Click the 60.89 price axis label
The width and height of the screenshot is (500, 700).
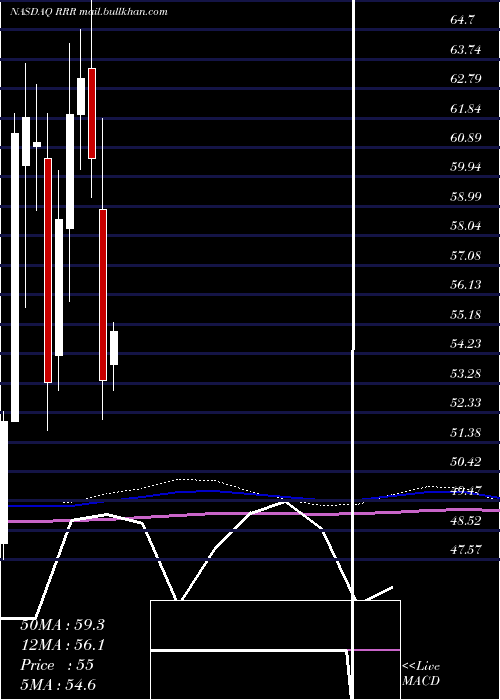tap(466, 138)
